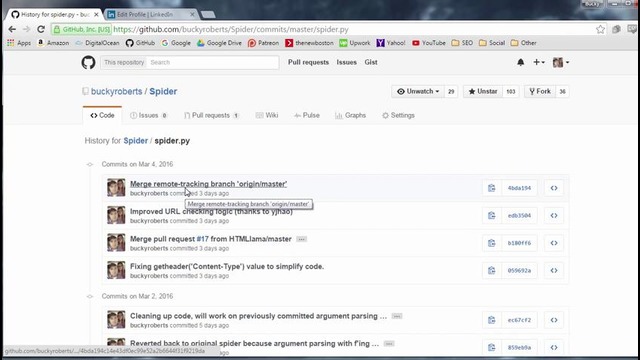Screen dimensions: 640x360
Task: Switch to the Issues tab
Action: (x=149, y=116)
